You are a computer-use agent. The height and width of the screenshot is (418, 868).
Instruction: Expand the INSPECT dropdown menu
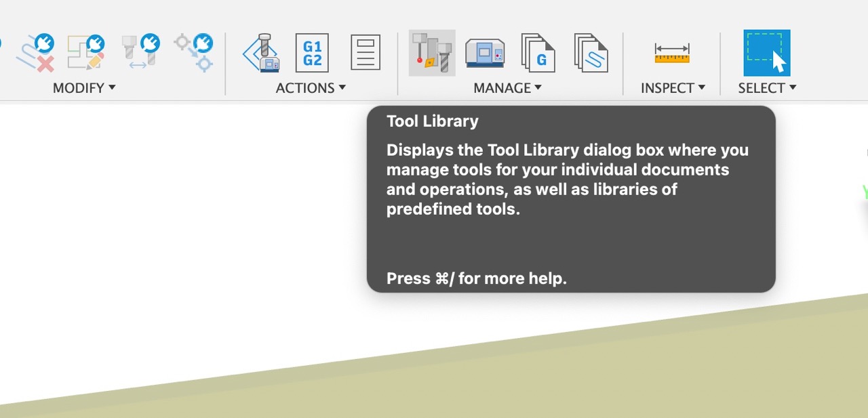pos(673,88)
